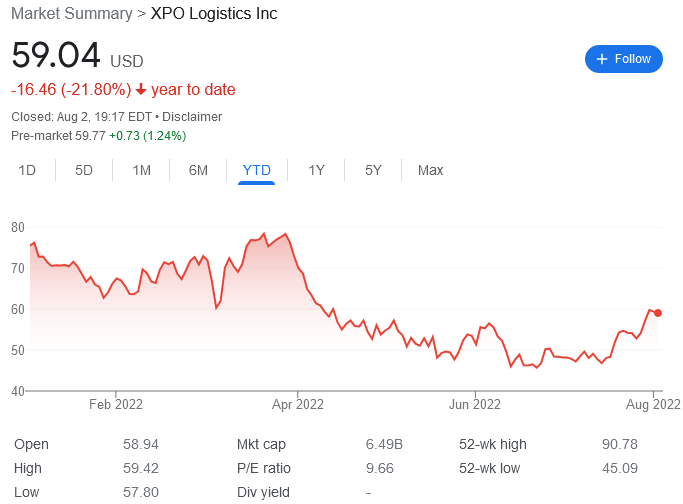683x504 pixels.
Task: Switch to the 5D time range tab
Action: 84,170
